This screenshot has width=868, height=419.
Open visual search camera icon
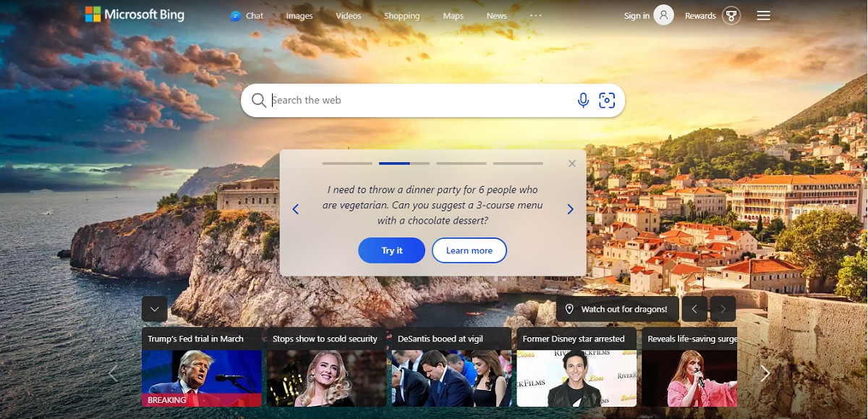point(607,101)
